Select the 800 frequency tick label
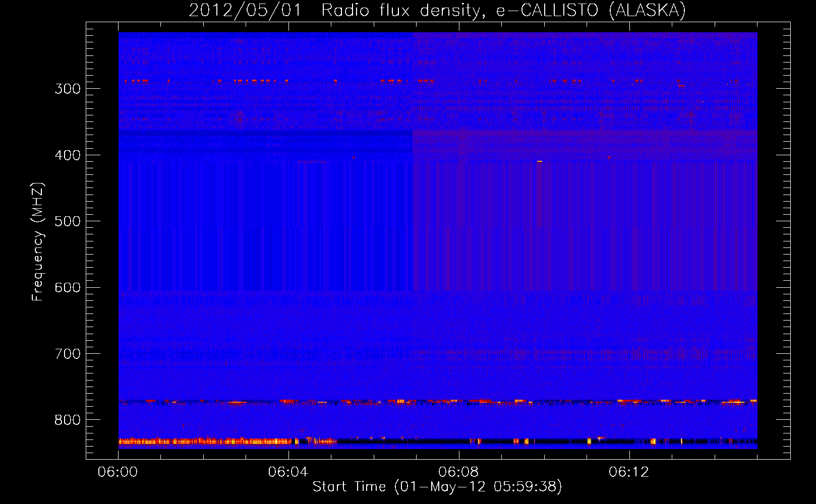Viewport: 816px width, 504px height. (68, 420)
